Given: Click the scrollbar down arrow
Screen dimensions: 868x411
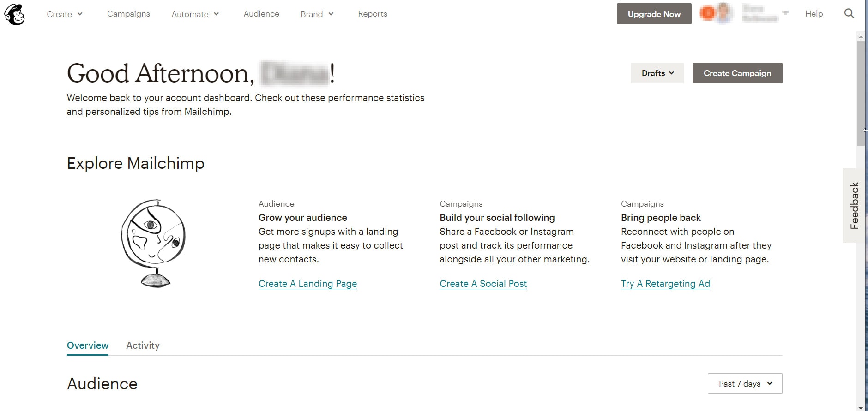Looking at the screenshot, I should (861, 408).
